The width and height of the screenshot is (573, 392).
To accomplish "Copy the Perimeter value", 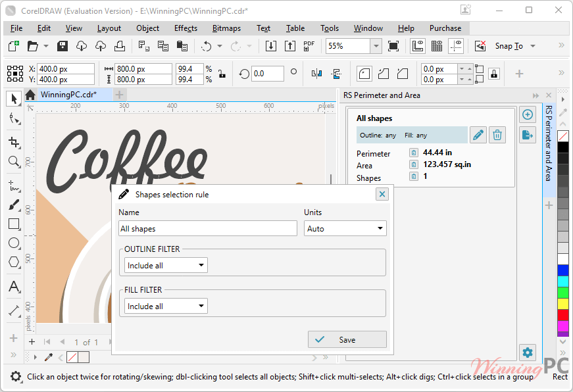I will pos(413,153).
